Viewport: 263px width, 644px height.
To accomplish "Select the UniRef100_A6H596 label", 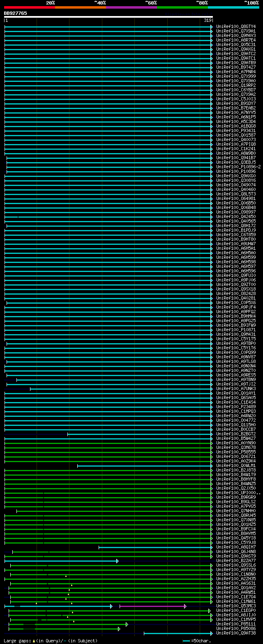I will 236,271.
